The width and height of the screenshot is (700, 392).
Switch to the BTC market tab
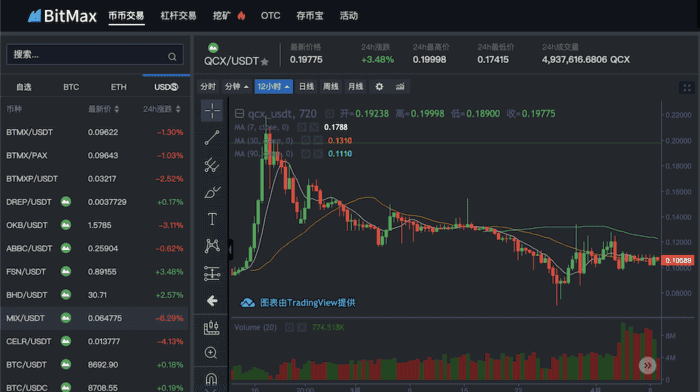(x=71, y=87)
